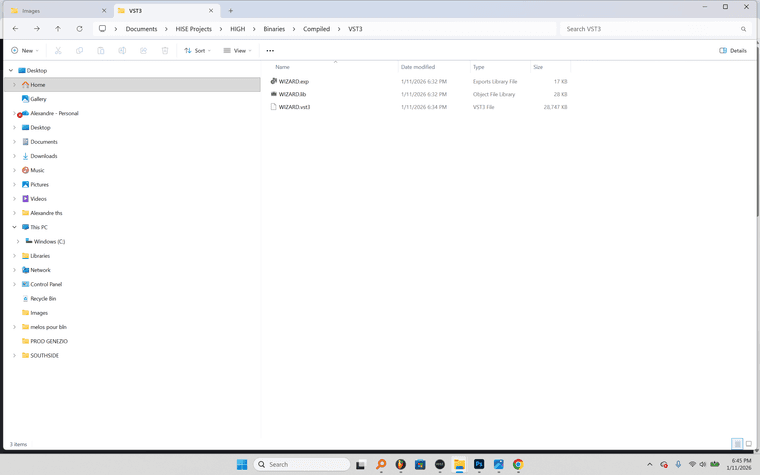Image resolution: width=760 pixels, height=475 pixels.
Task: Go to Binaries in breadcrumb path
Action: 274,29
